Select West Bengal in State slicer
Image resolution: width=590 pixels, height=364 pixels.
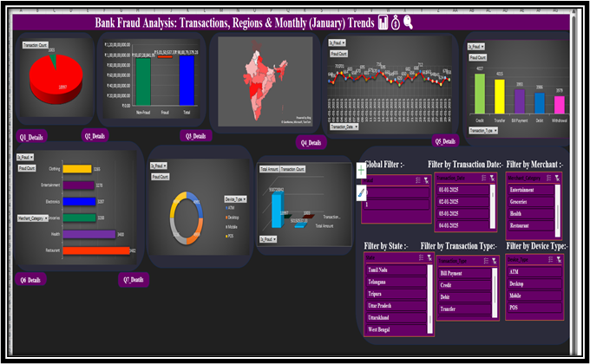click(397, 329)
